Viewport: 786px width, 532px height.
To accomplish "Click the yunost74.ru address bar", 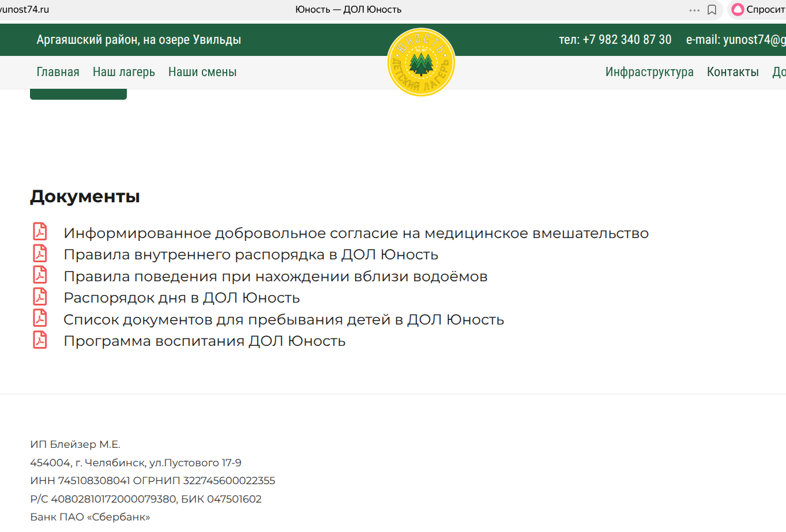I will (25, 10).
